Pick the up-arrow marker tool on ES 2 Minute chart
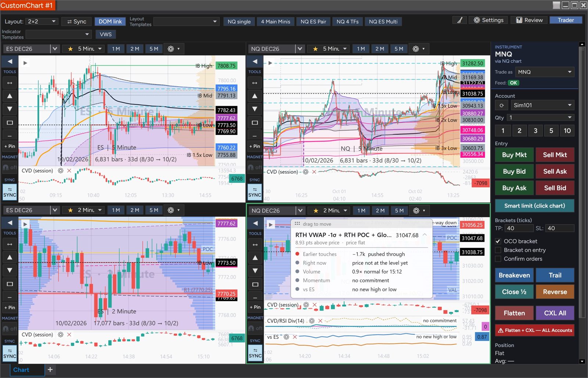The image size is (588, 378). [x=10, y=257]
